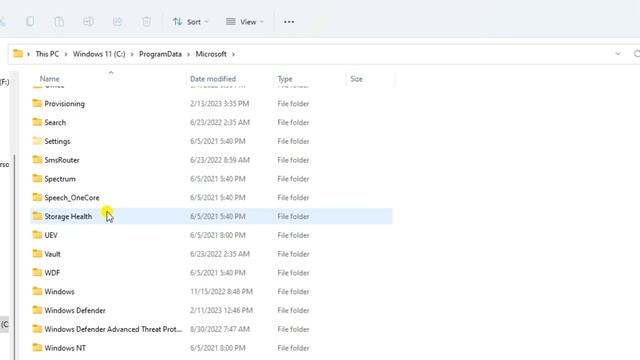Click the navigation pane vertical scrollbar
This screenshot has height=360, width=640.
tap(15, 257)
